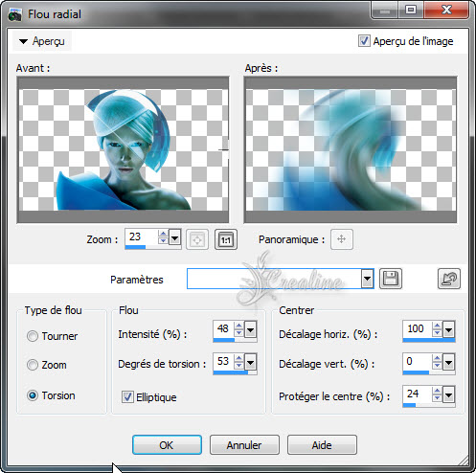Increase the Intensité value with the up arrow
Image resolution: width=476 pixels, height=473 pixels.
pyautogui.click(x=238, y=326)
